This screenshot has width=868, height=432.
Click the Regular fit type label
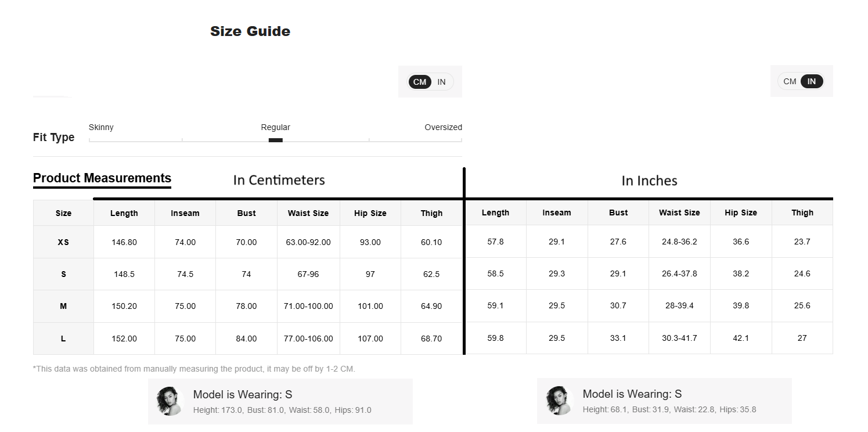click(275, 127)
